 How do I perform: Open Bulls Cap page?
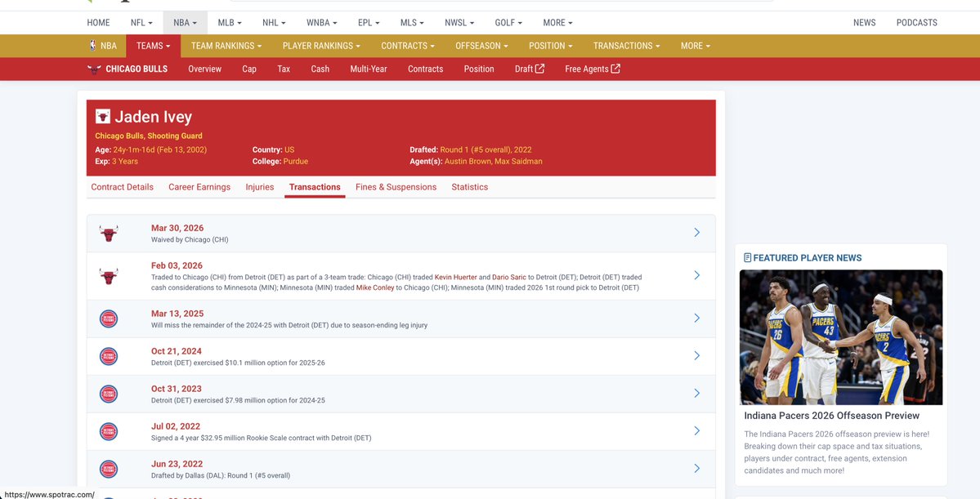tap(249, 69)
